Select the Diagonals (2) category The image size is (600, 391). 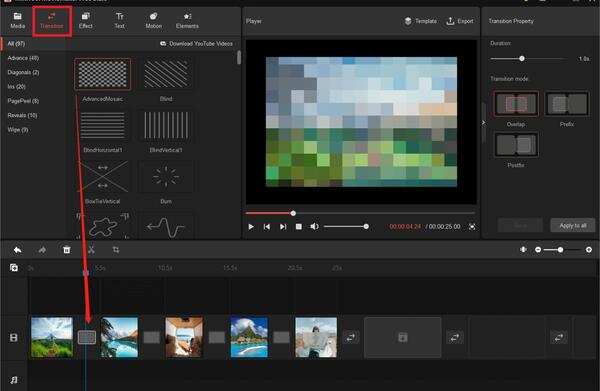tap(23, 72)
